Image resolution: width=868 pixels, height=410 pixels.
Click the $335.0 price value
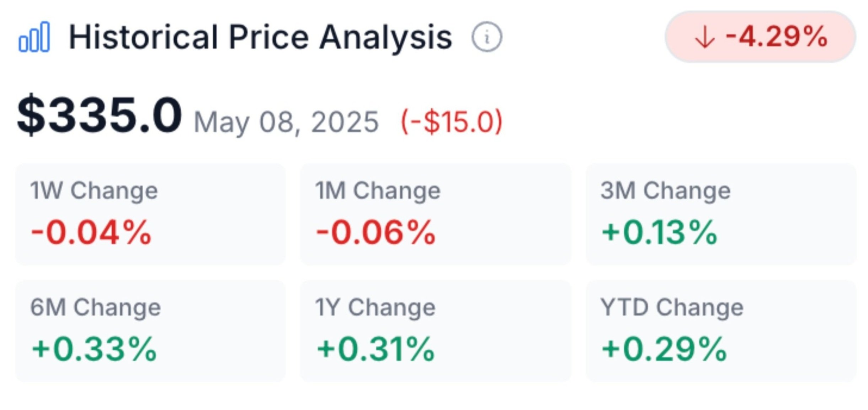(100, 115)
